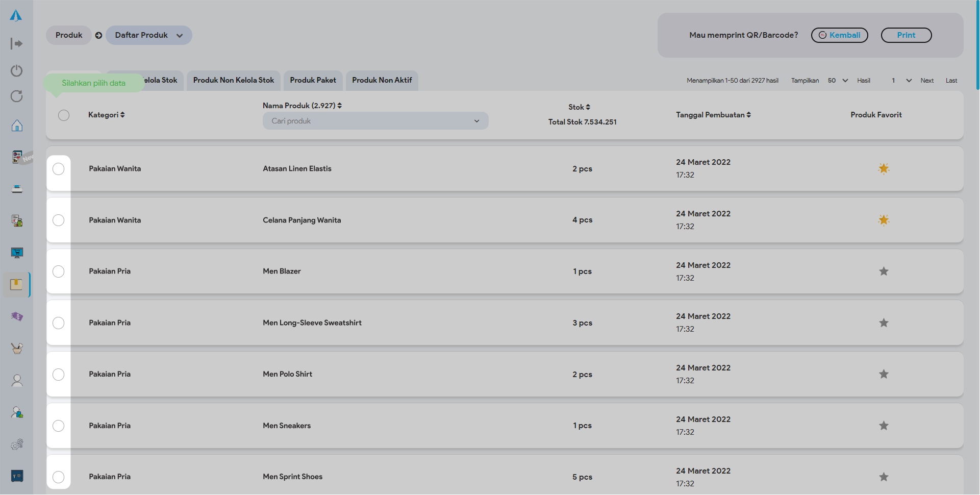The width and height of the screenshot is (980, 495).
Task: Click the Kembali button
Action: pos(839,35)
